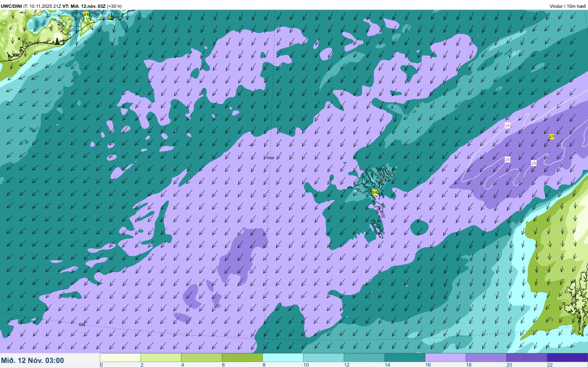Select the 'UWC/DINI' model label in header

coord(11,6)
